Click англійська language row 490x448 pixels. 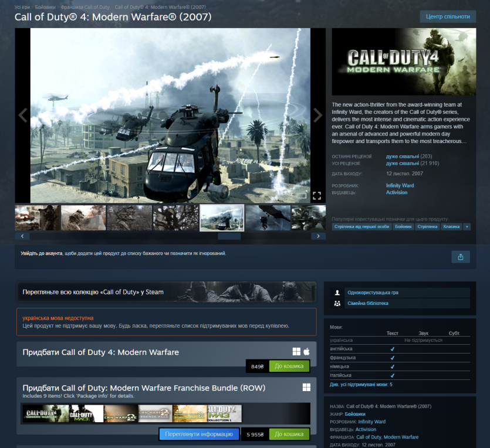(400, 349)
